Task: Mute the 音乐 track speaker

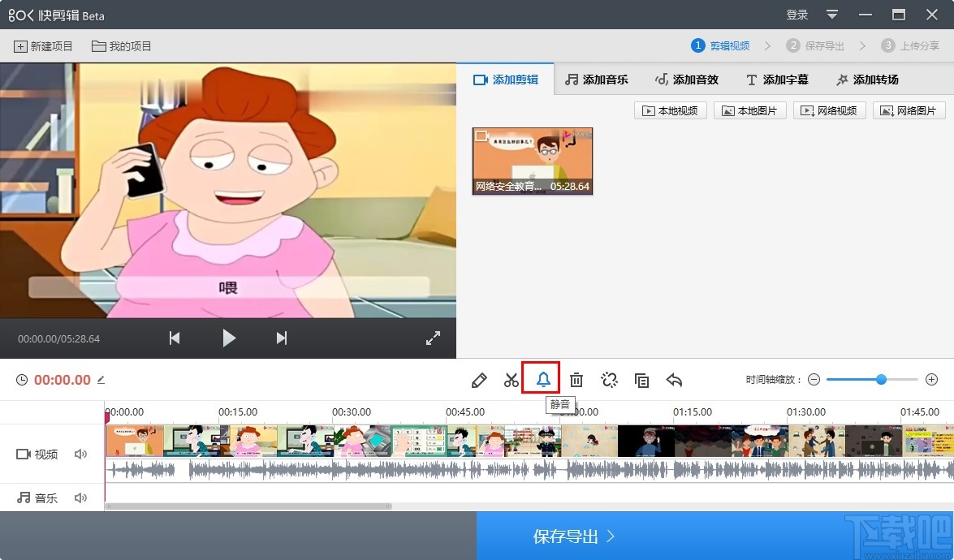Action: coord(80,498)
